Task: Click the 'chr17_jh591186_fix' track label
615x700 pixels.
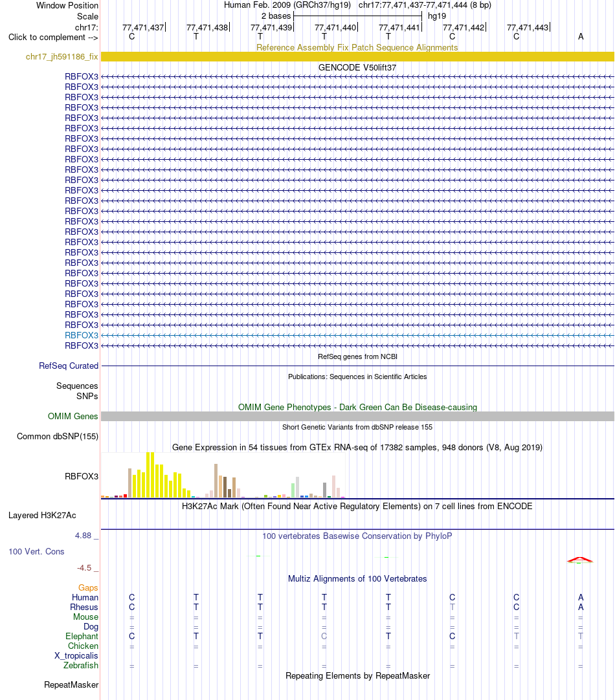Action: click(x=61, y=57)
